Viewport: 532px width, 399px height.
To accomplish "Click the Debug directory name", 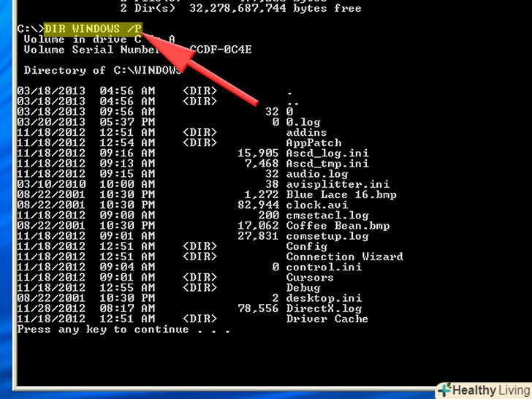I will [303, 288].
